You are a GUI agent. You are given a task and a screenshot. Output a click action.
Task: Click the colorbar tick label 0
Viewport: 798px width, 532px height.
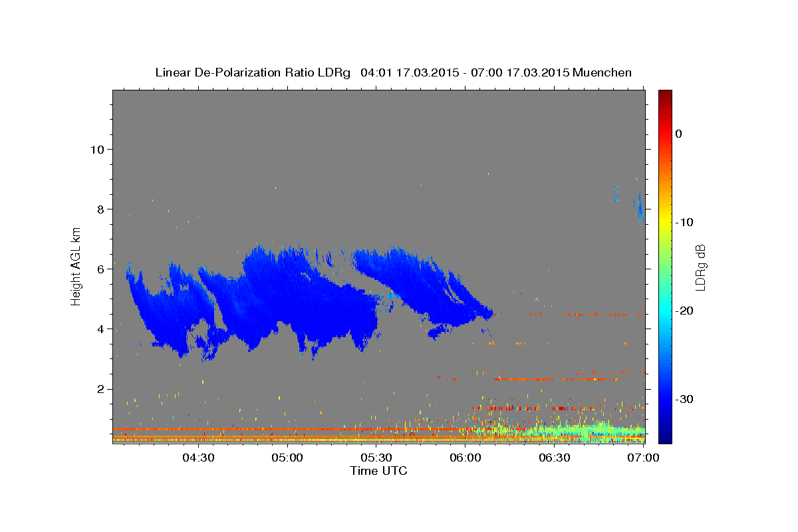[x=679, y=134]
